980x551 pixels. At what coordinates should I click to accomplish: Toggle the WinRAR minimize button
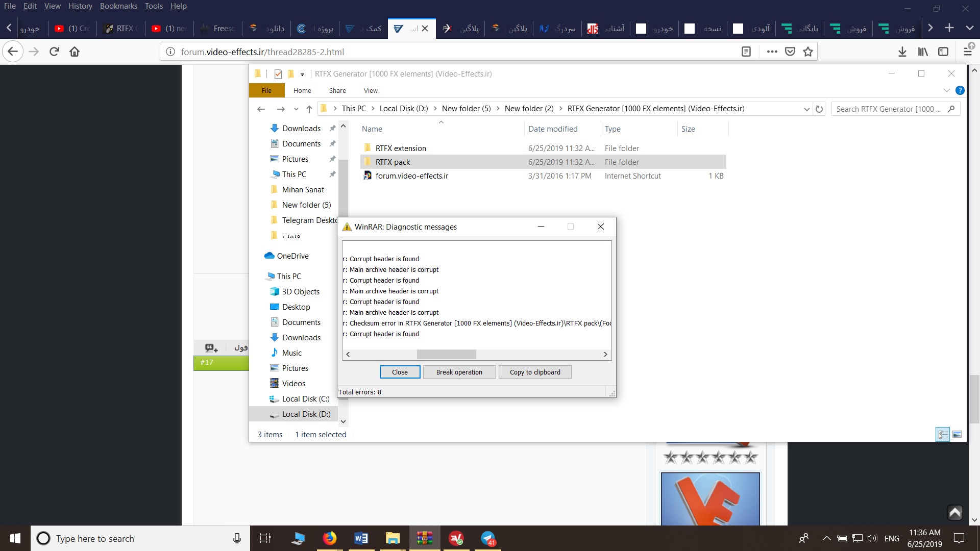(x=541, y=226)
